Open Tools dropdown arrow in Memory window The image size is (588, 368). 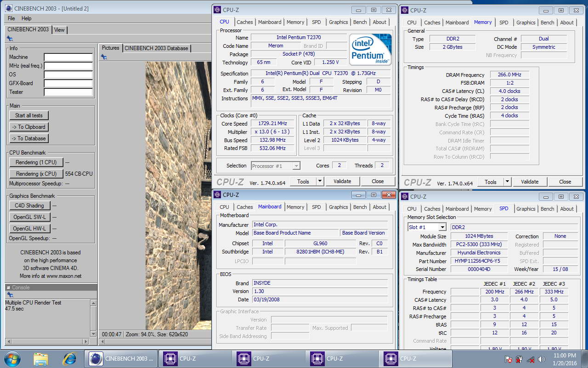point(508,182)
